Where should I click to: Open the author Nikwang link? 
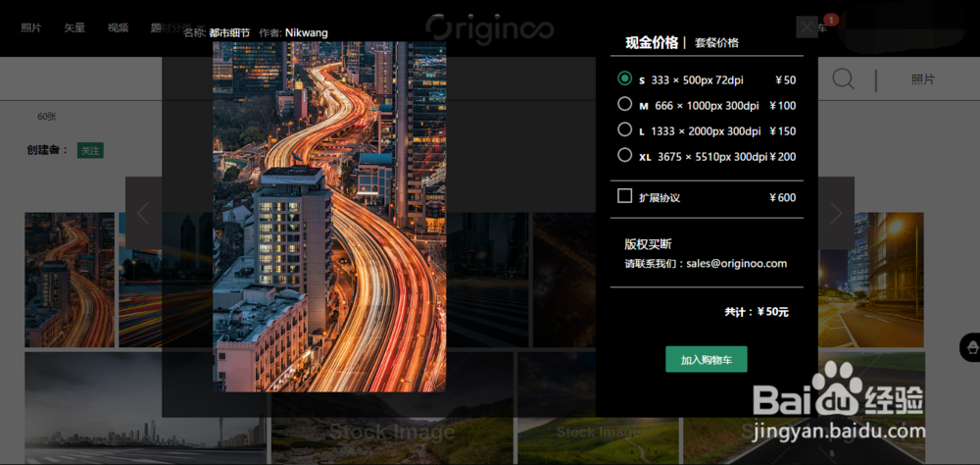(306, 32)
